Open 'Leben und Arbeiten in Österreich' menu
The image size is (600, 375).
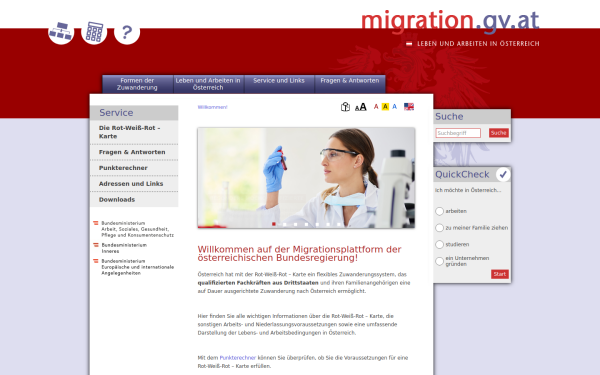point(208,84)
